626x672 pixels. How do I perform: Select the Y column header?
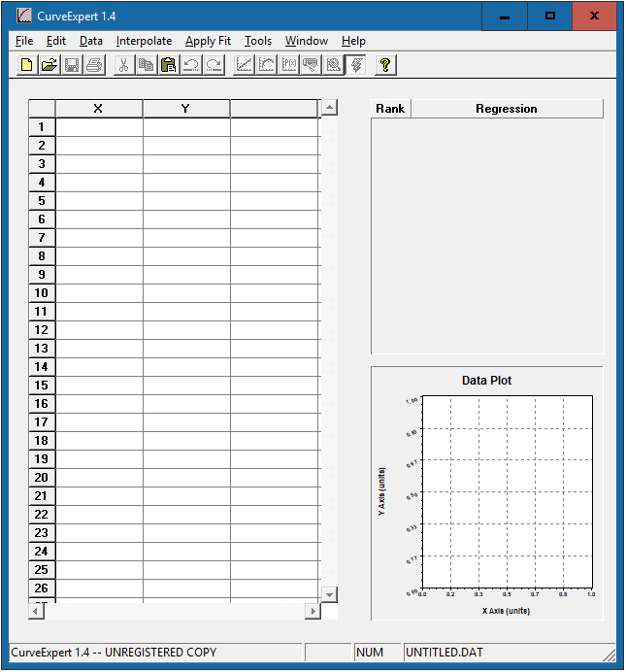[186, 109]
